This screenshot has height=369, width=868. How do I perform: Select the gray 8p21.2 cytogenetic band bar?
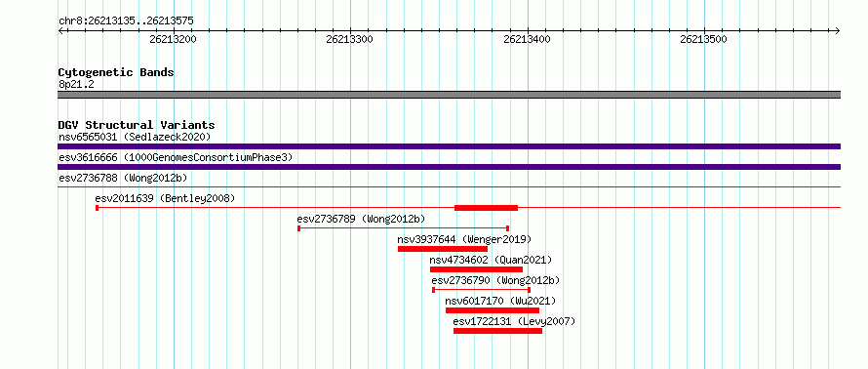(x=449, y=95)
